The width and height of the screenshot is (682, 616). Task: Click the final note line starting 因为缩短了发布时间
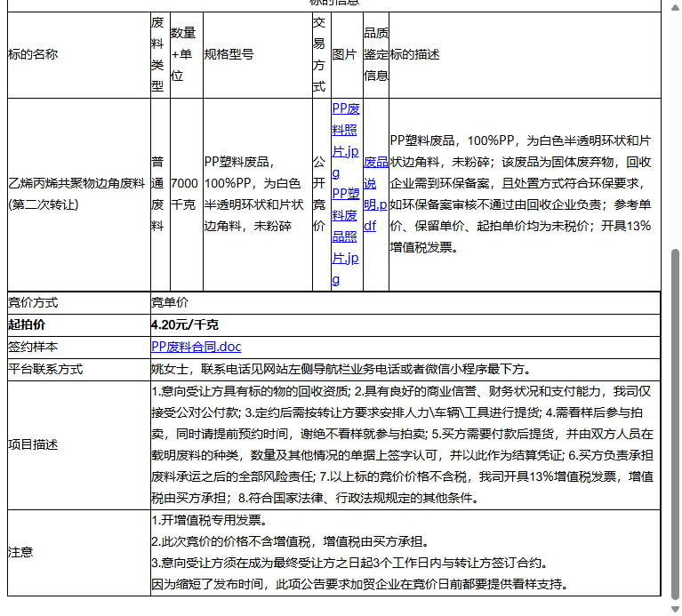pyautogui.click(x=361, y=585)
